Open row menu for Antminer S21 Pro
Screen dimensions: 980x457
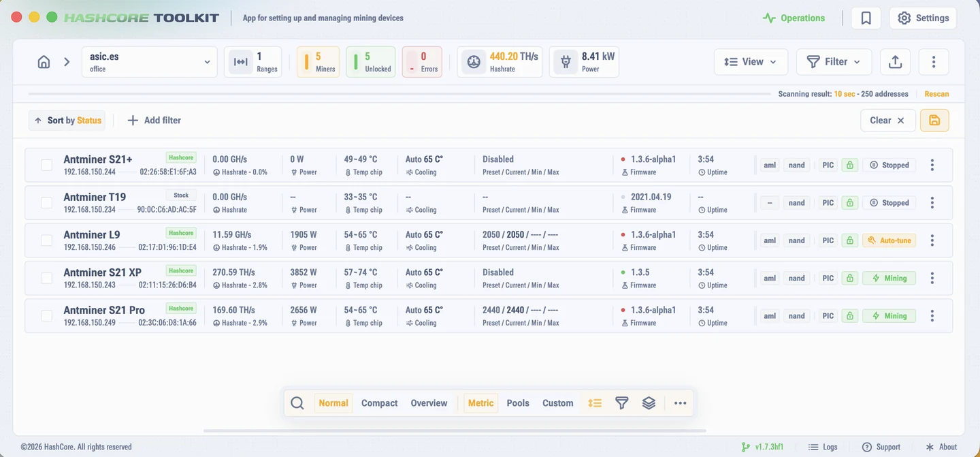pyautogui.click(x=932, y=316)
